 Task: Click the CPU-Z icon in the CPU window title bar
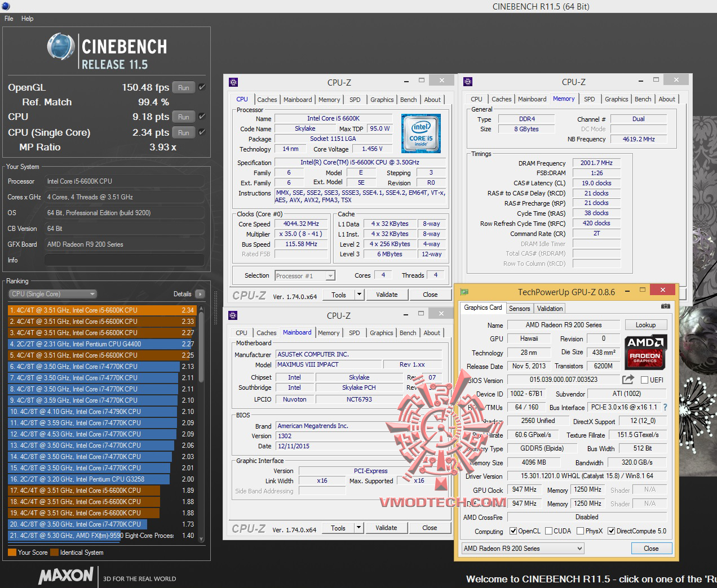[x=233, y=82]
